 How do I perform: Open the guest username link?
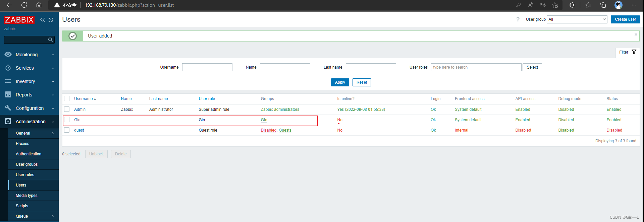tap(79, 130)
